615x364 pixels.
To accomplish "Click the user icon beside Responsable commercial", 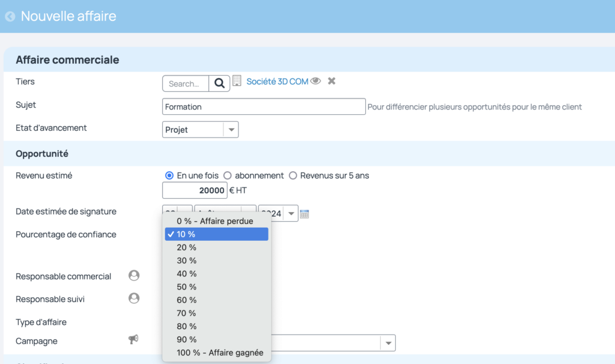I will (x=134, y=275).
